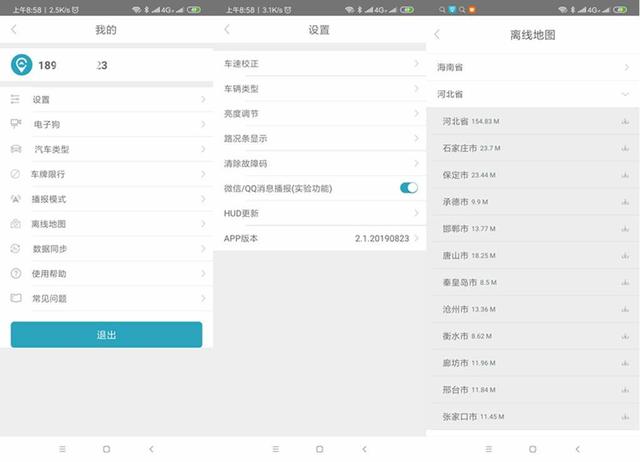Tap the 使用帮助 question mark icon
The image size is (640, 462).
(x=16, y=273)
